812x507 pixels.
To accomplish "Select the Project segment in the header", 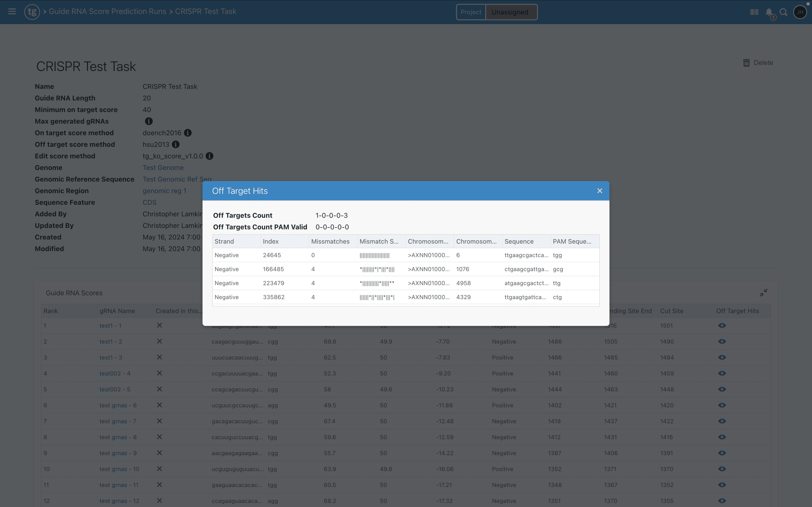I will coord(471,12).
